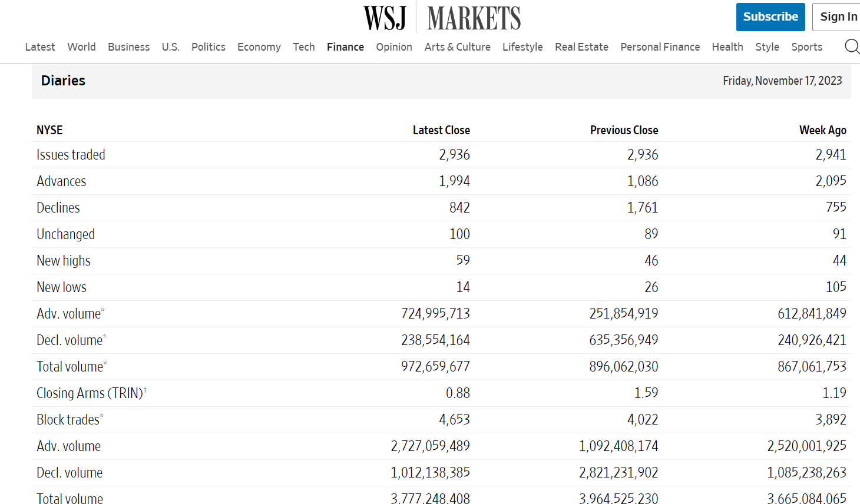Click Closing Arms value 0.88
Viewport: 860px width, 504px height.
[x=458, y=393]
